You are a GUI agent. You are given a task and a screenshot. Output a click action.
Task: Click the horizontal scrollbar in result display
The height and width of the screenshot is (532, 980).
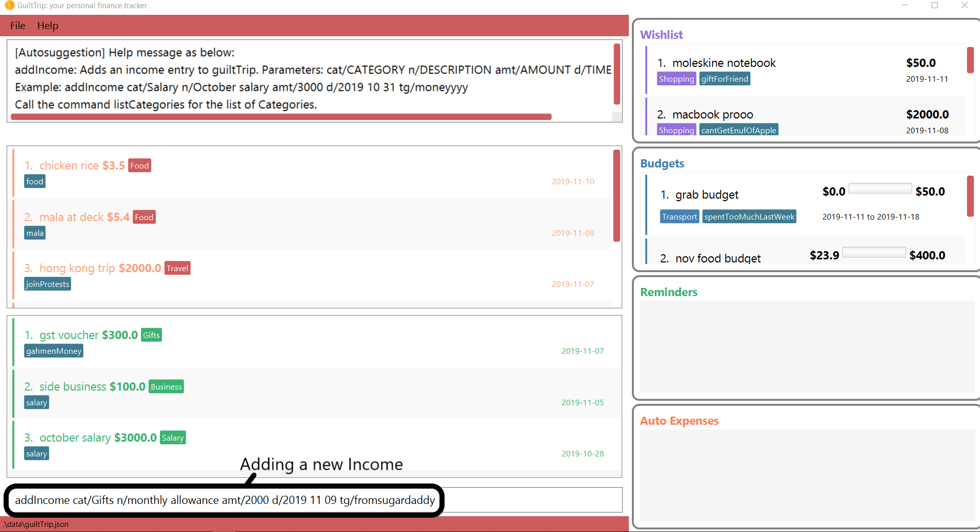tap(281, 117)
